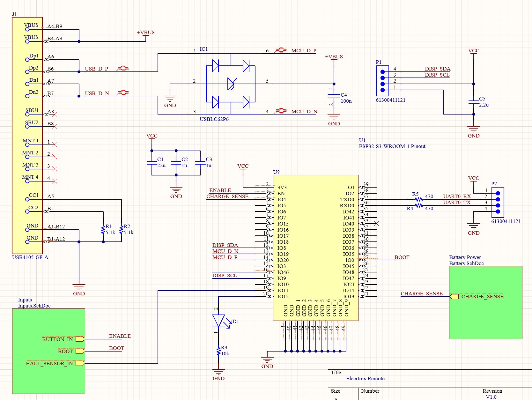Select capacitor C2 1u symbol
Image resolution: width=532 pixels, height=400 pixels.
[x=176, y=163]
